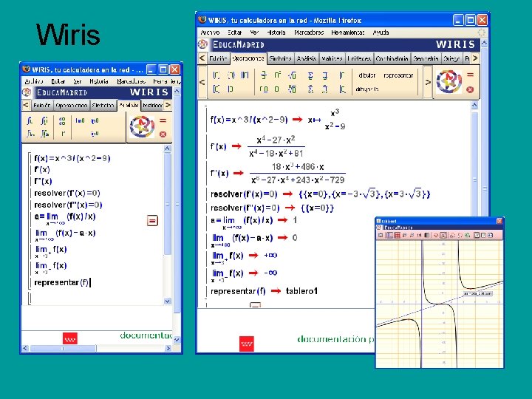Insert a derivative d/d operator in small window
532x399 pixels.
[x=62, y=121]
